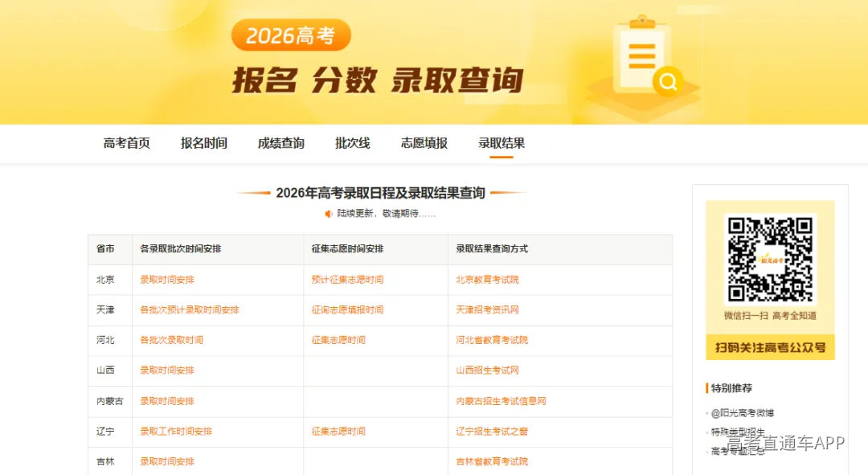This screenshot has width=868, height=475.
Task: Open the 成绩查询 tab
Action: pos(281,143)
